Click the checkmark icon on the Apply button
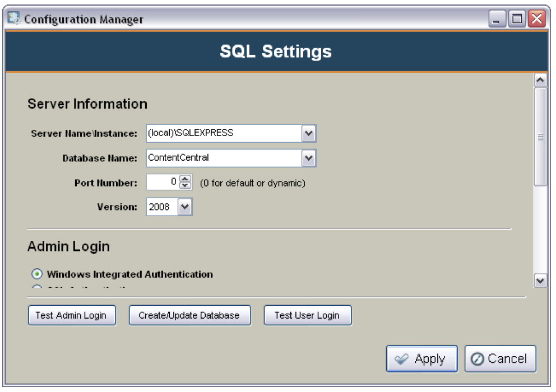Viewport: 556px width, 392px height. click(401, 358)
